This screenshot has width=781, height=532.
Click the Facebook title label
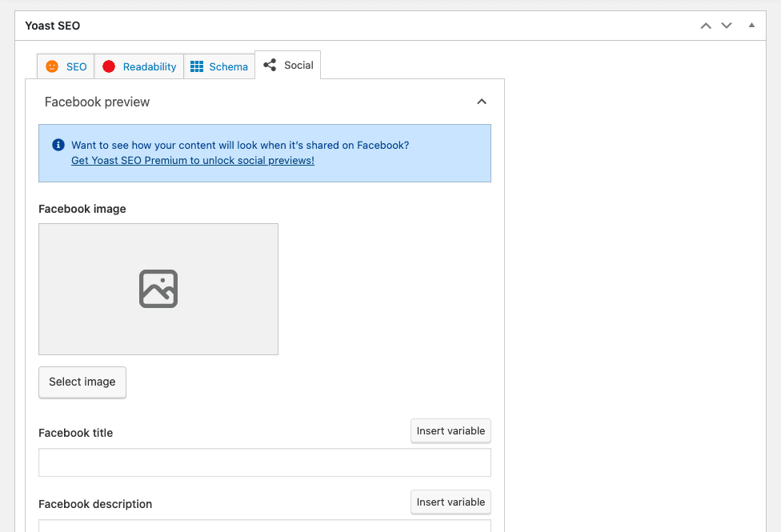pos(76,433)
